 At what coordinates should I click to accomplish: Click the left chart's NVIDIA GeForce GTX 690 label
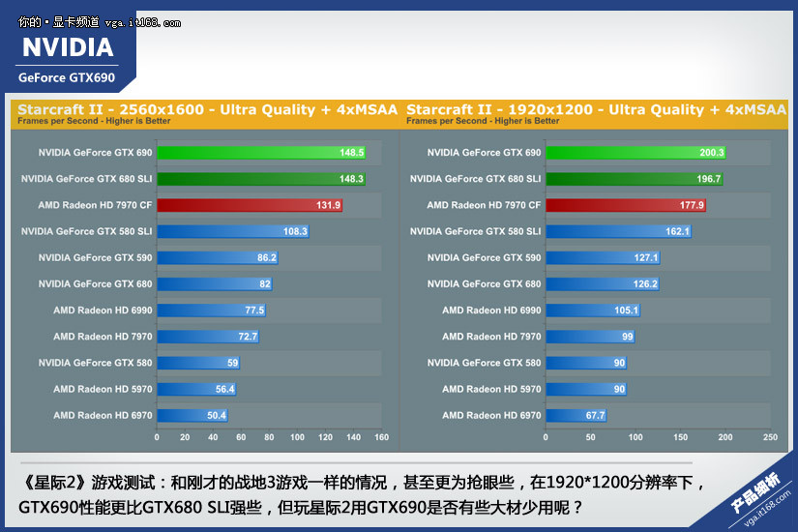point(95,152)
